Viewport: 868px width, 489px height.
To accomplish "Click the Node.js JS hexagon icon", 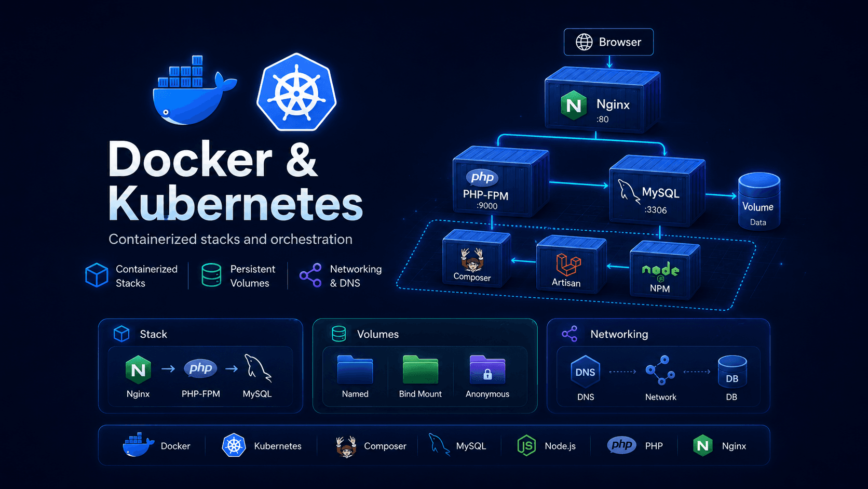I will click(526, 446).
